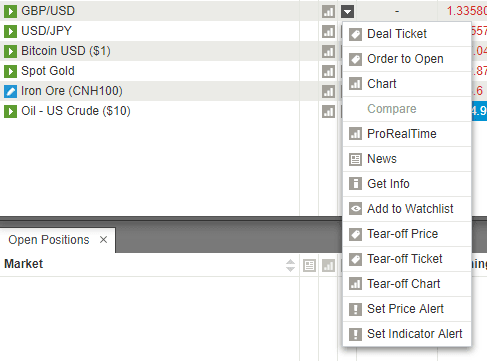Open chart icon for GBP/USD row
The width and height of the screenshot is (487, 361).
tap(328, 11)
